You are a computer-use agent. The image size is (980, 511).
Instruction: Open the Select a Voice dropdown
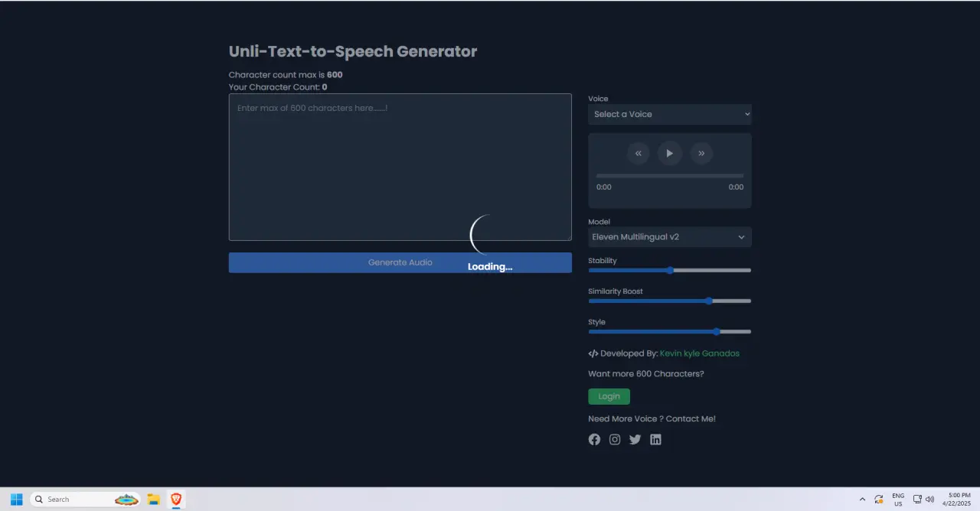670,114
